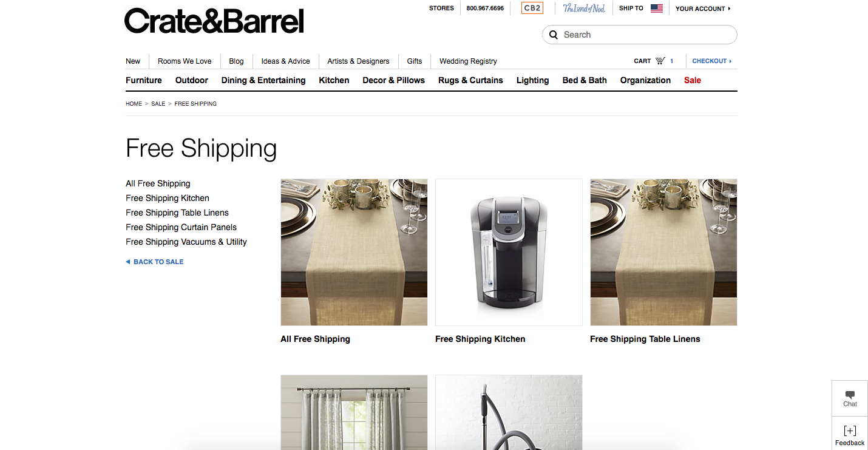Open the Keurig coffee maker thumbnail
The width and height of the screenshot is (868, 450).
(x=509, y=252)
